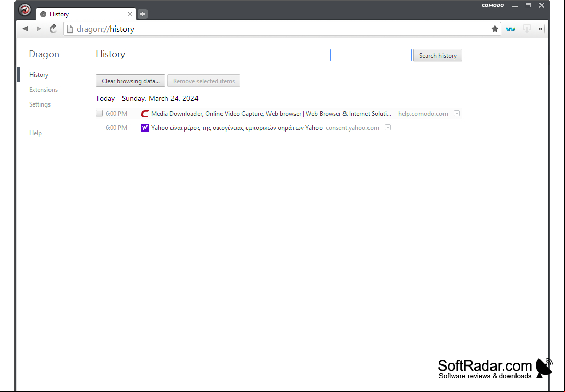Click the Clear browsing data button
565x392 pixels.
[x=131, y=81]
